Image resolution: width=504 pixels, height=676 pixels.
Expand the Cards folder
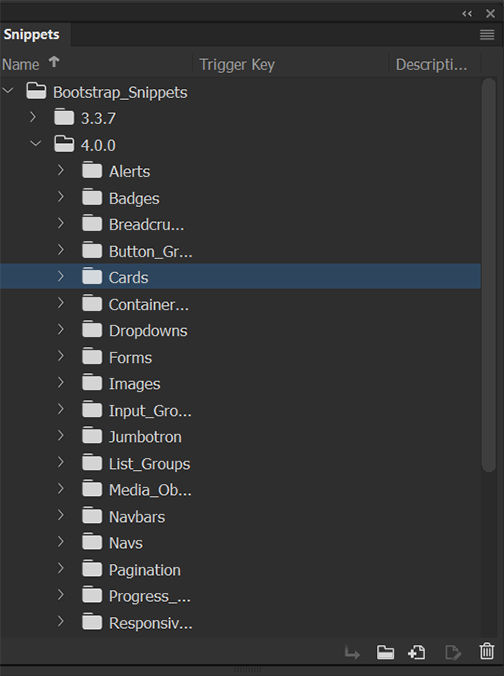click(x=61, y=276)
